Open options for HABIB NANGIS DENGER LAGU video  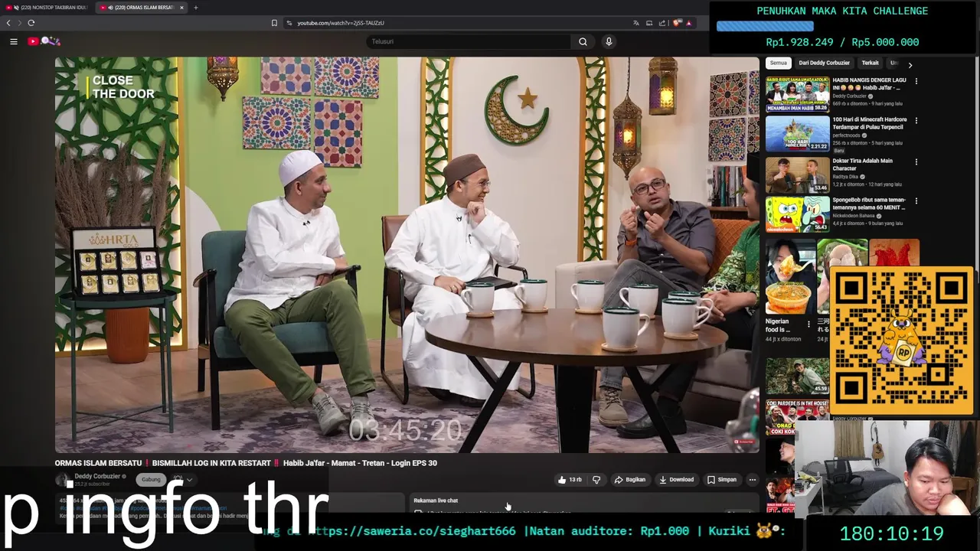click(x=916, y=81)
